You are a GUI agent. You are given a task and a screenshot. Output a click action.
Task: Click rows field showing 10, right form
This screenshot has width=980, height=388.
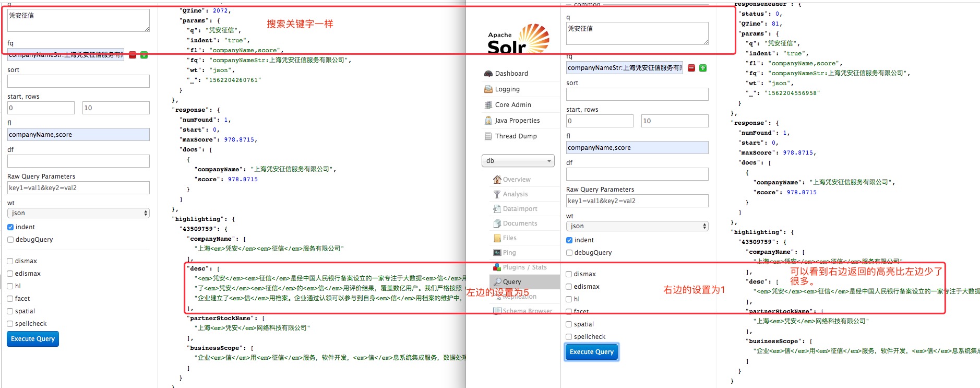pos(675,121)
